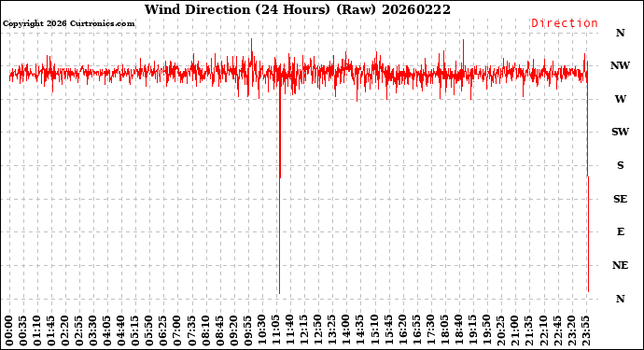The height and width of the screenshot is (350, 644).
Task: Click the '07:35' time axis label
Action: tap(192, 331)
